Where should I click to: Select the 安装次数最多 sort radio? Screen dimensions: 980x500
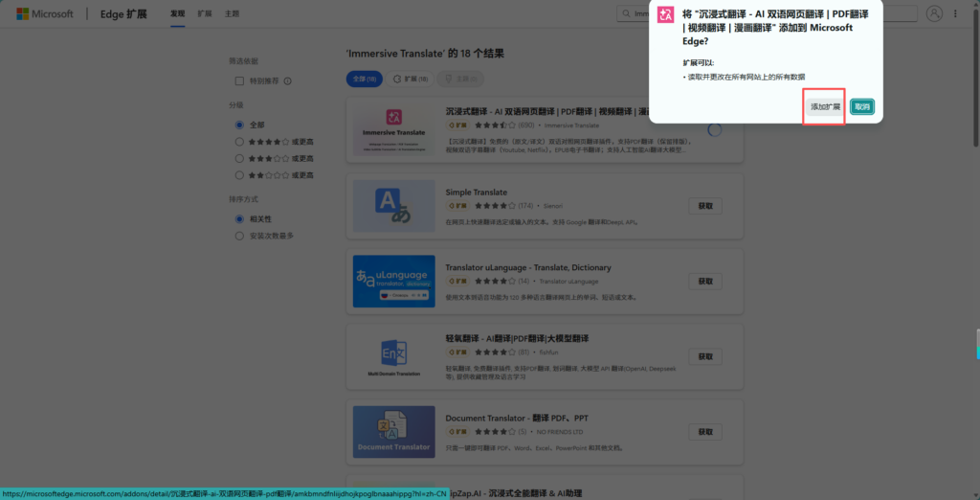coord(239,236)
